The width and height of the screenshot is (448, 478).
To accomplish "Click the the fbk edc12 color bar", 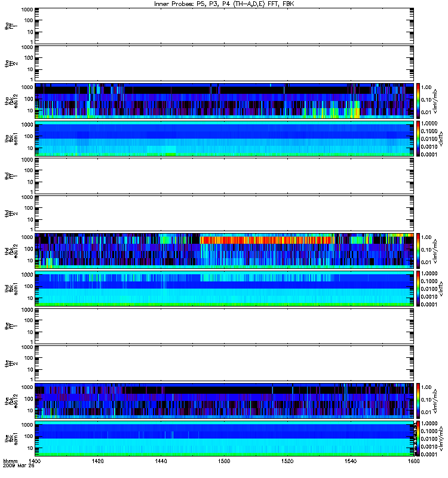I will (x=418, y=400).
